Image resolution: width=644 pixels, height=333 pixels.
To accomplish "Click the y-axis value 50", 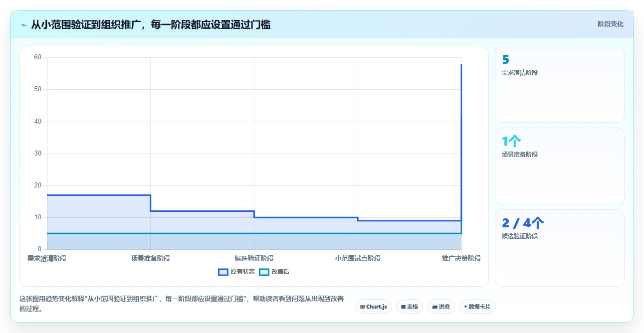I will coord(37,89).
